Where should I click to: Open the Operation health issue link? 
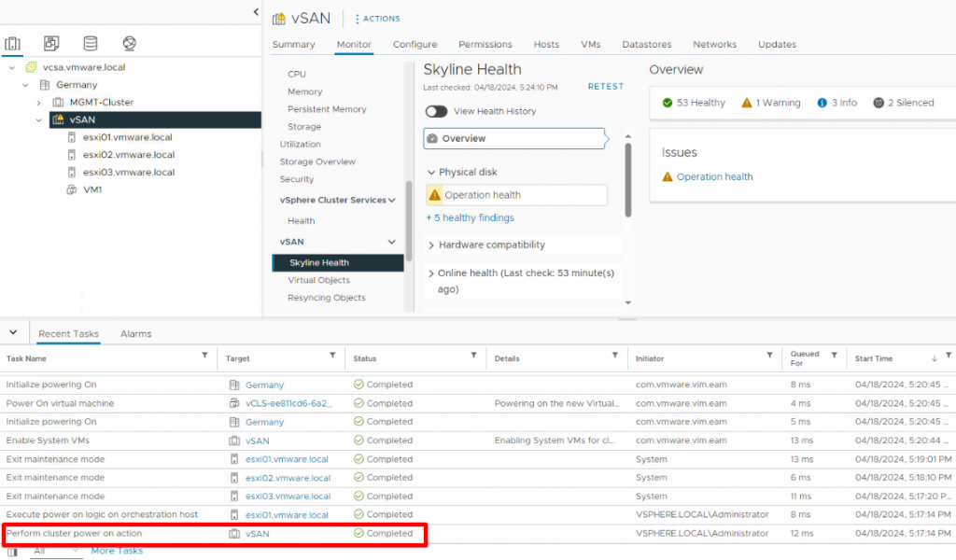tap(714, 176)
